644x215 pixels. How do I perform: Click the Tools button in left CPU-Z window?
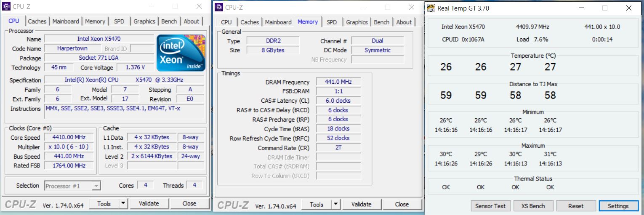pyautogui.click(x=104, y=204)
